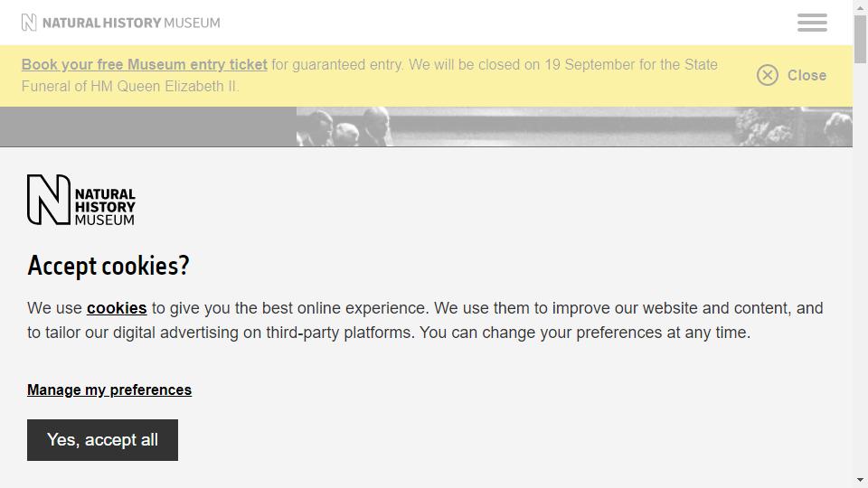The height and width of the screenshot is (488, 868).
Task: Click the vertical scrollbar thumb
Action: pyautogui.click(x=860, y=39)
